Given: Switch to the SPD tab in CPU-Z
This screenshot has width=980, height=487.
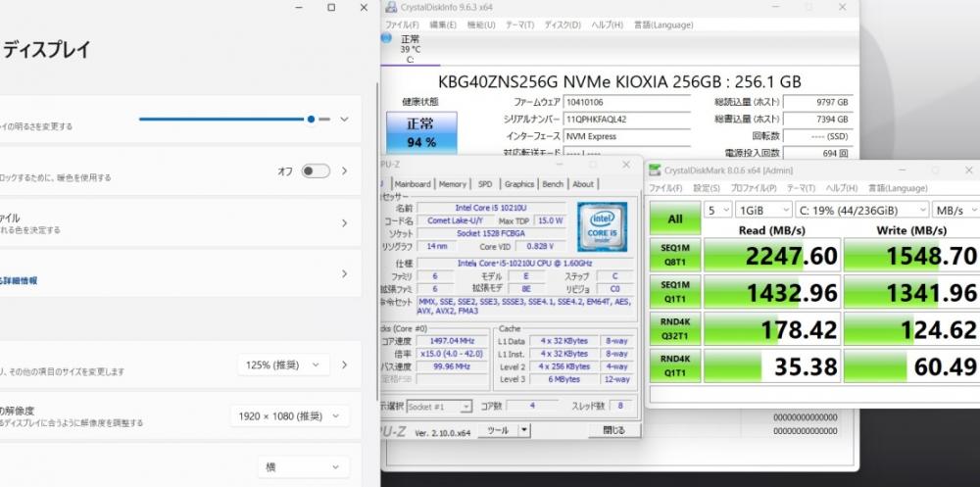Looking at the screenshot, I should tap(485, 184).
